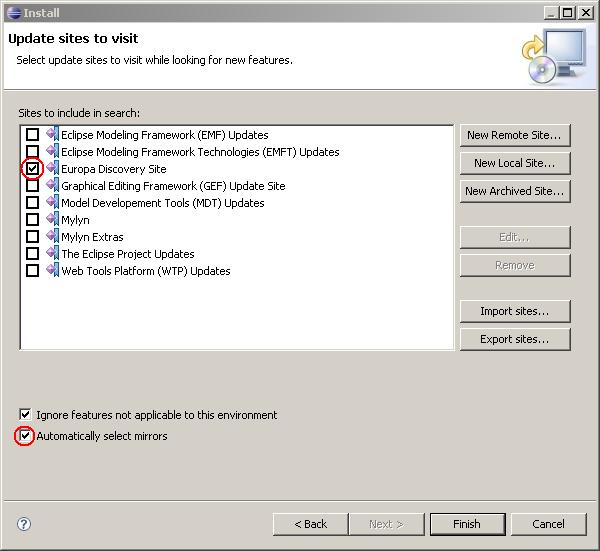Click New Remote Site button
Viewport: 600px width, 551px height.
pos(515,135)
